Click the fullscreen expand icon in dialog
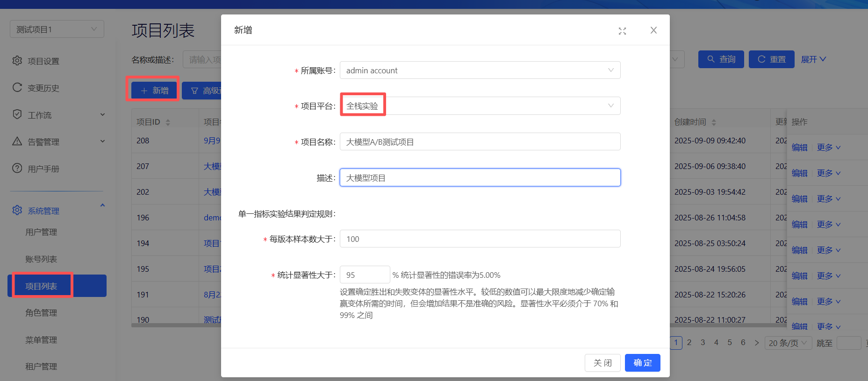 [622, 31]
